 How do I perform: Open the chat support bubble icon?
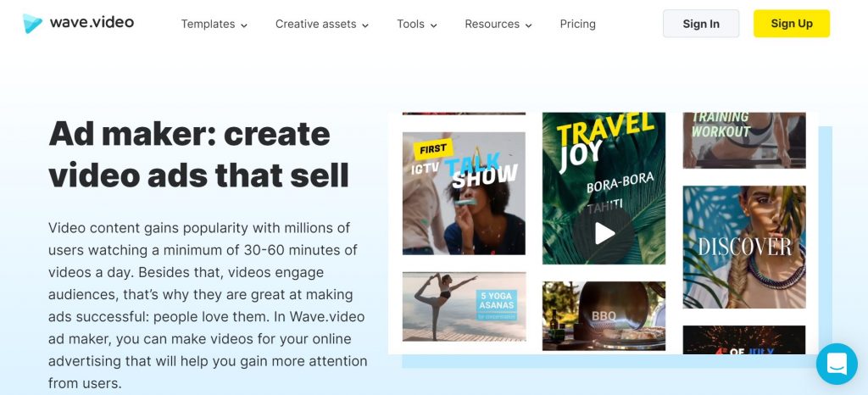837,364
